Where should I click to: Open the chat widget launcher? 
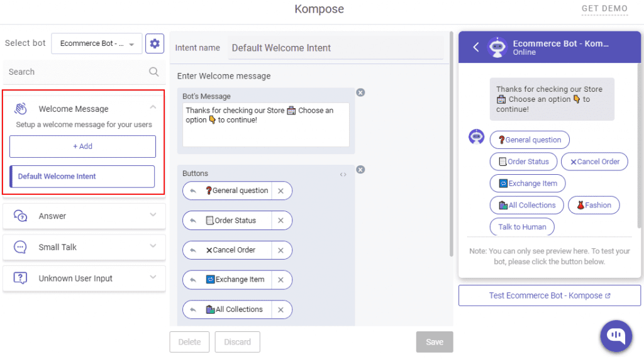(616, 336)
